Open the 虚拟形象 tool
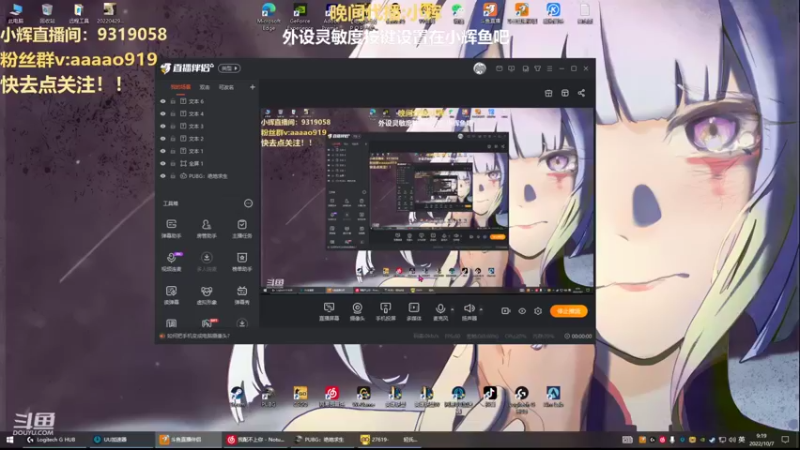The image size is (800, 450). [206, 295]
